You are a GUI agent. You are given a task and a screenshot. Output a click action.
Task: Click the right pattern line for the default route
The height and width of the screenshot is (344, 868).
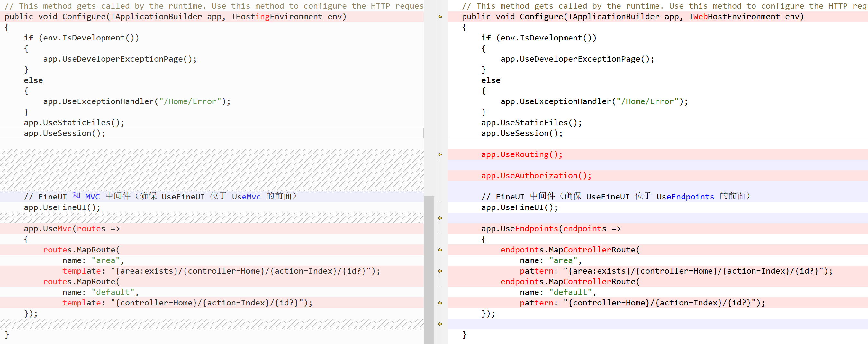(x=642, y=303)
